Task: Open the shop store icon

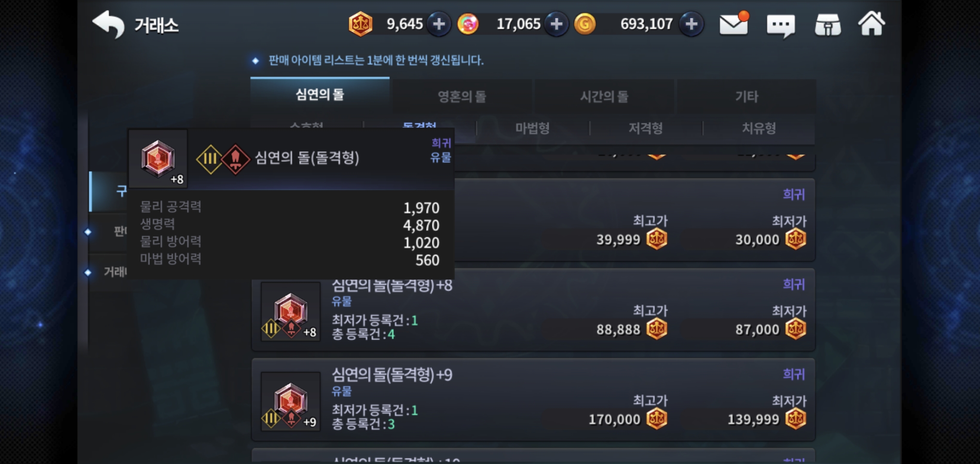Action: [x=828, y=25]
